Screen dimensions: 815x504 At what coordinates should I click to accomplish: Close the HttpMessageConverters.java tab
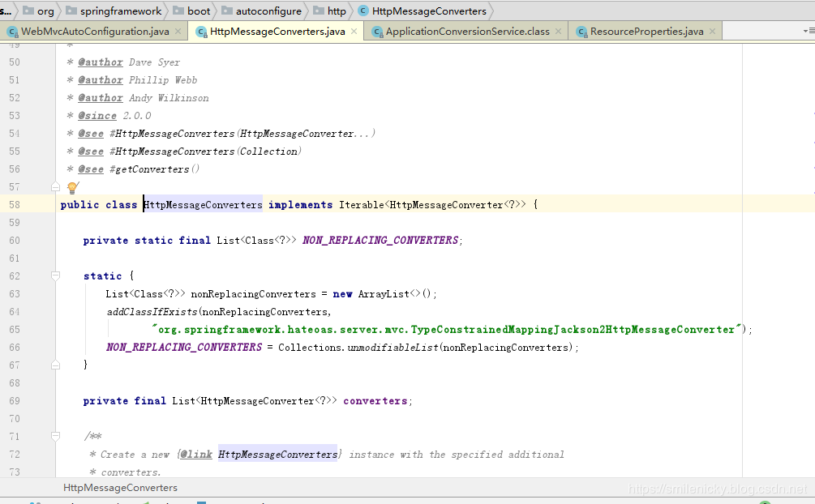[x=355, y=32]
